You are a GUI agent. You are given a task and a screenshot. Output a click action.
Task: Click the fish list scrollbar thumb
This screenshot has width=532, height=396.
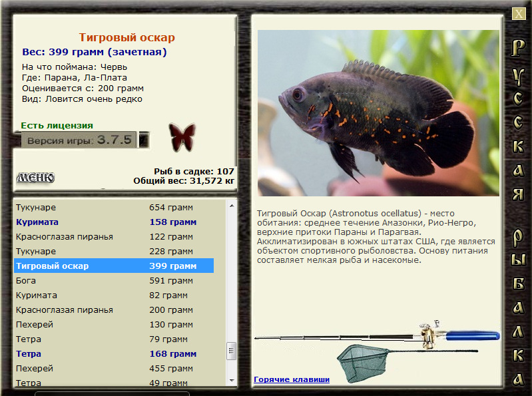(232, 351)
